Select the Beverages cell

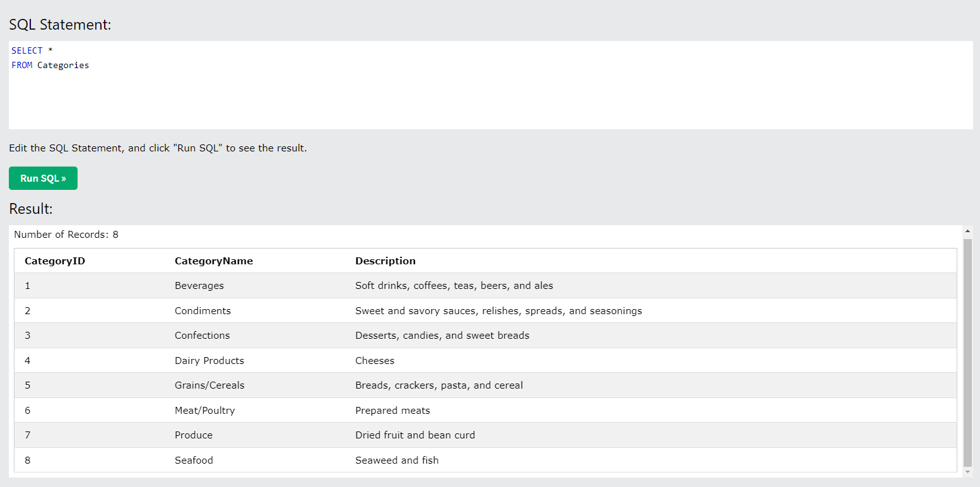pos(199,286)
